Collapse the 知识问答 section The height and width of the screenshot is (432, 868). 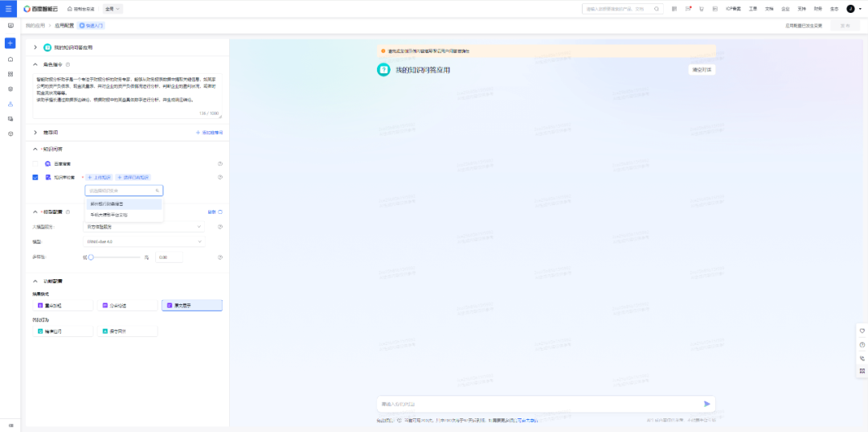coord(35,149)
